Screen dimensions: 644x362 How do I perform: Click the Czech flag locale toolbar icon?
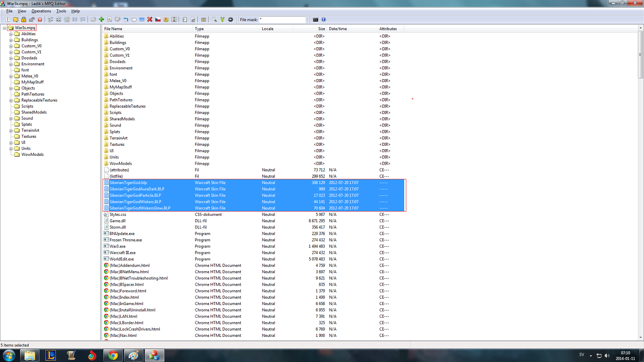(x=158, y=19)
